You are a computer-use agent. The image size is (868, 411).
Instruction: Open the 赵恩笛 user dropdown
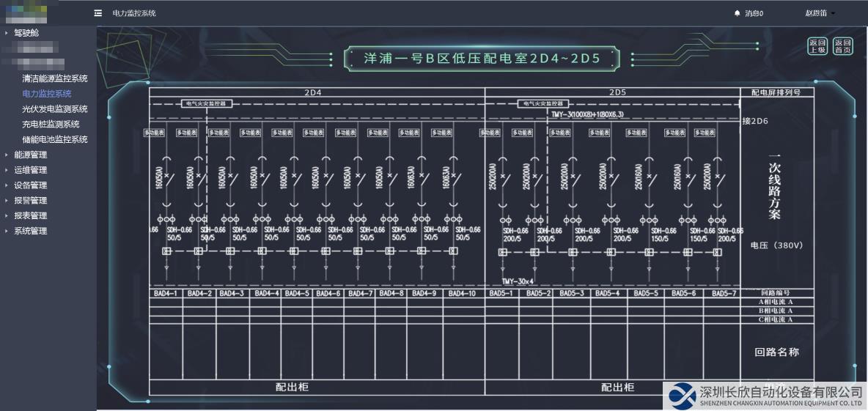tap(820, 13)
